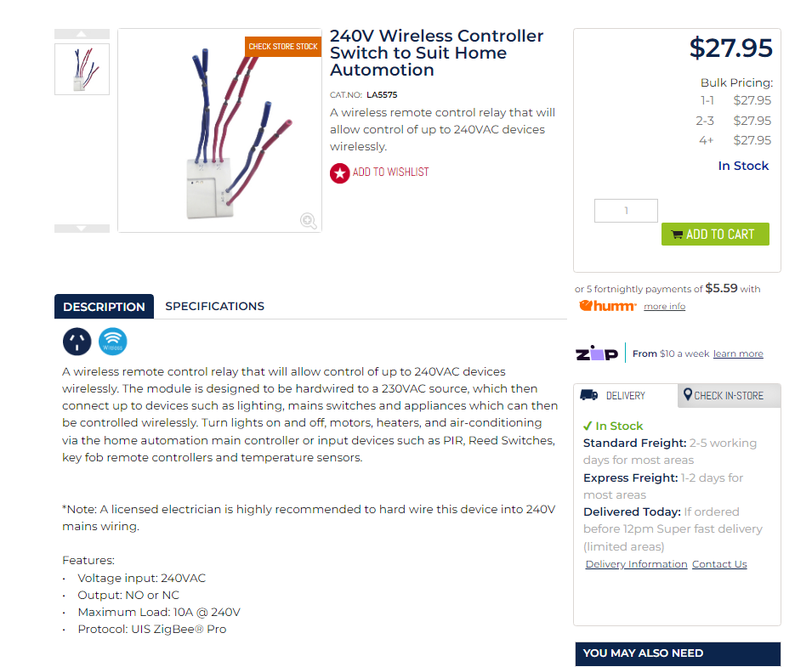Select the Delivery tab
Viewport: 812px width, 667px height.
[x=625, y=395]
